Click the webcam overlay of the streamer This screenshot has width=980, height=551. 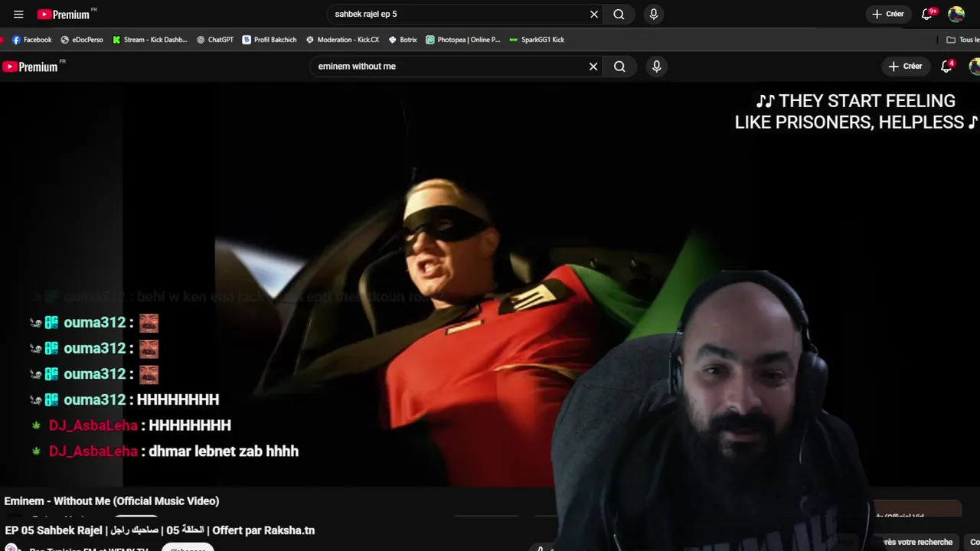click(x=712, y=413)
